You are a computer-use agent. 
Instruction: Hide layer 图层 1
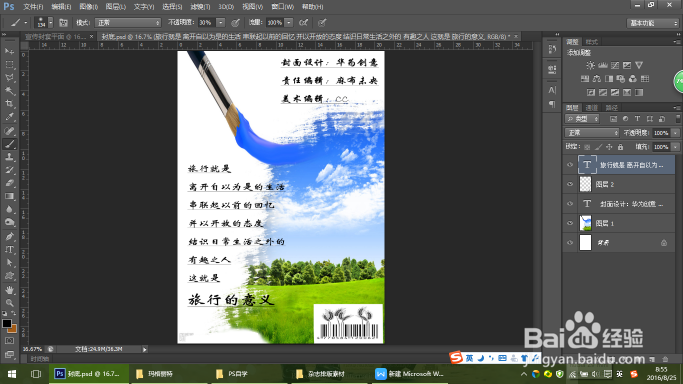(x=570, y=223)
